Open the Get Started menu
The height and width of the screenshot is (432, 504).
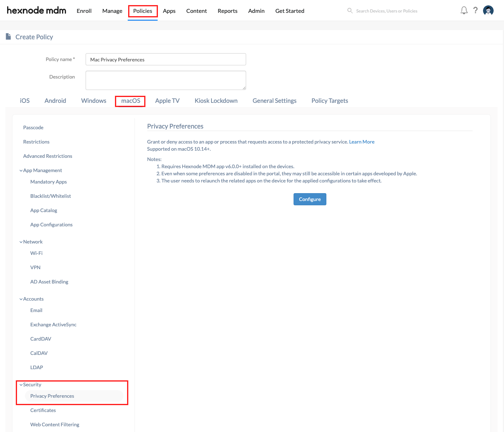point(290,11)
